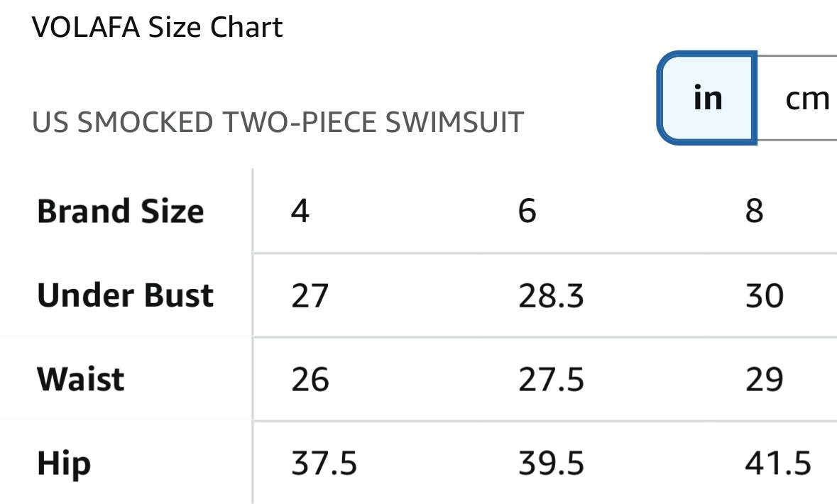Switch units to cm

(x=806, y=98)
